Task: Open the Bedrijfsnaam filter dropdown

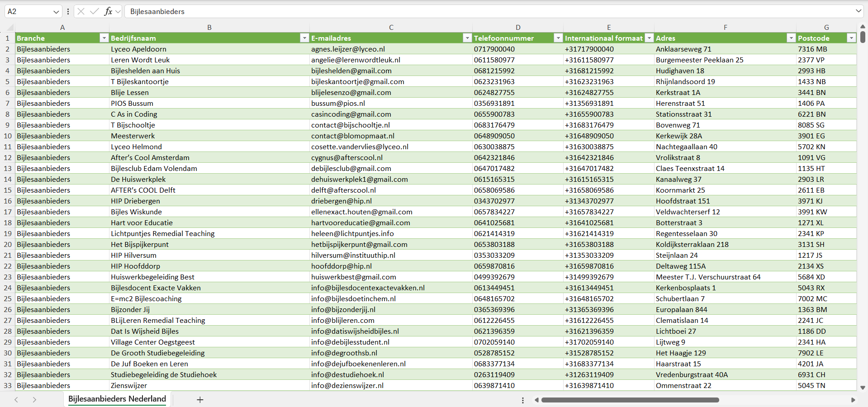Action: [x=304, y=38]
